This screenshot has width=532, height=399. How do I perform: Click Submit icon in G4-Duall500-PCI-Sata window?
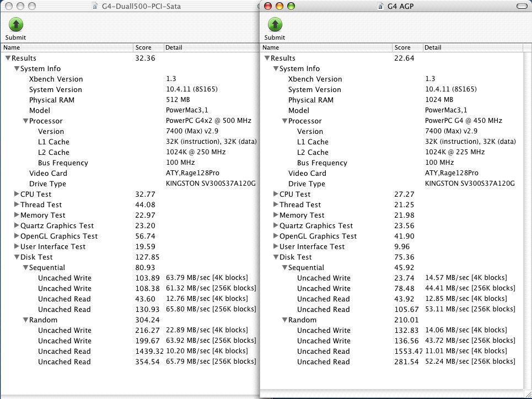[15, 25]
